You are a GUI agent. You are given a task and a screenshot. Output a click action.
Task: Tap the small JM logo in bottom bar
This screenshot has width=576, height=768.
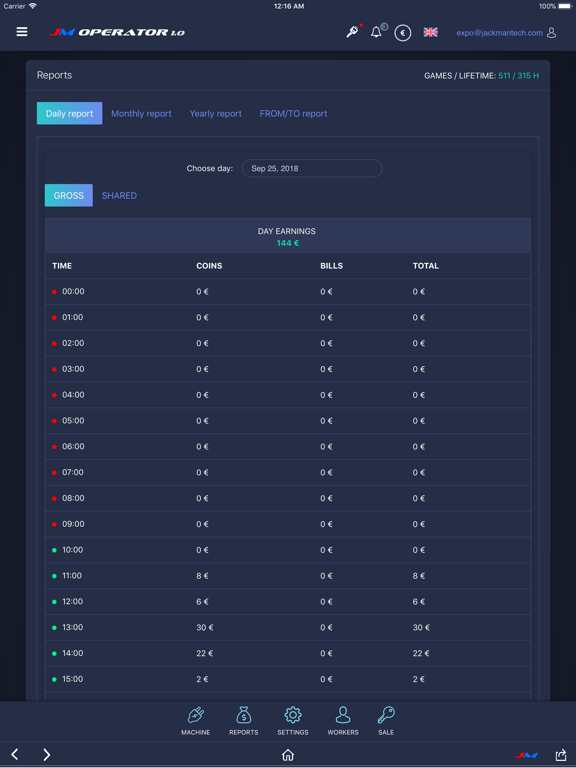pos(527,755)
